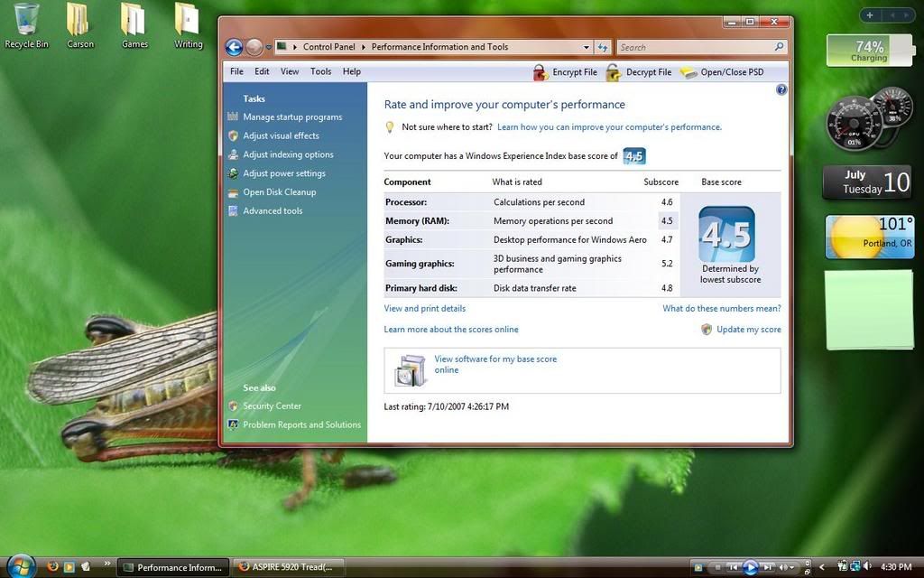Click the large 4.5 base score tile
Screen dimensions: 924x578
[726, 234]
